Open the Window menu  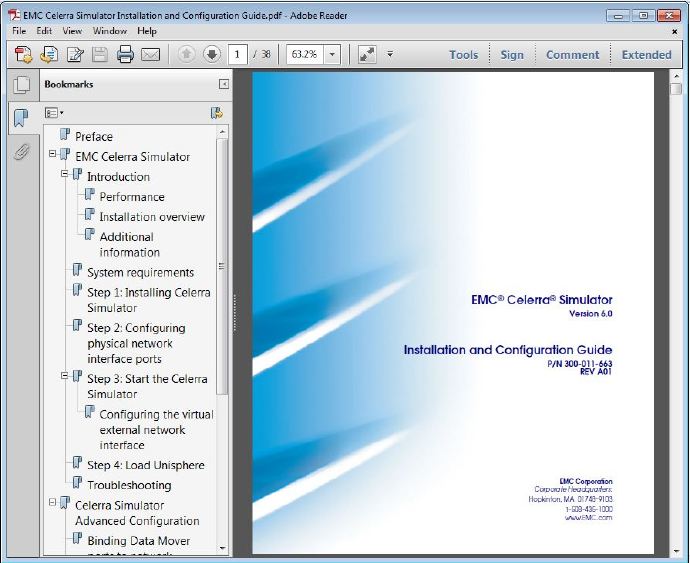pyautogui.click(x=110, y=31)
